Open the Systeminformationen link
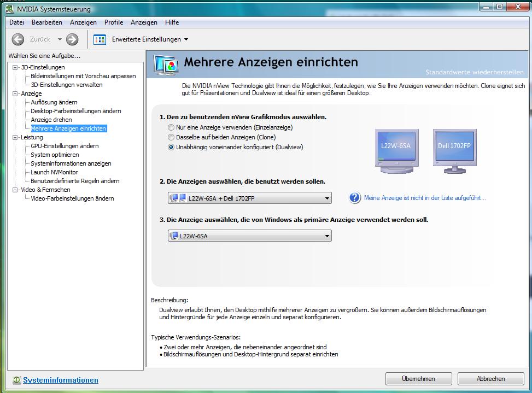532x393 pixels. pyautogui.click(x=60, y=380)
